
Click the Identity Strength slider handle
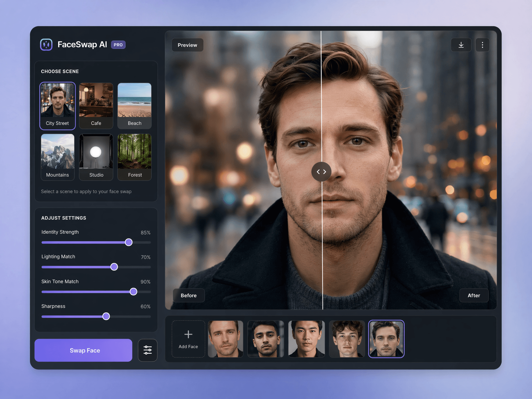[129, 242]
